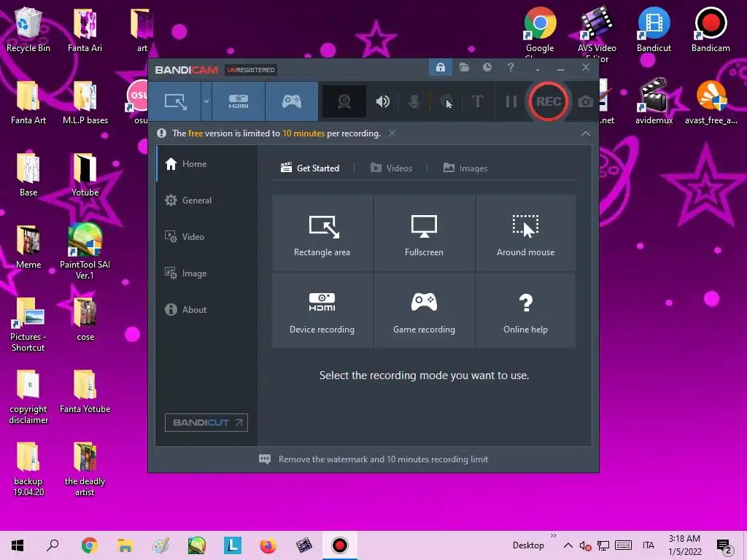Toggle the speaker sound icon

pyautogui.click(x=382, y=101)
